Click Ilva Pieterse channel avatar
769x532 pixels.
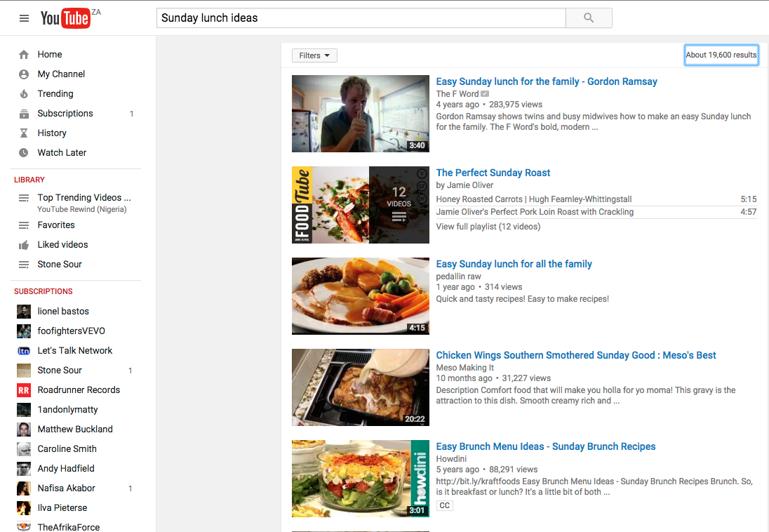click(x=24, y=507)
